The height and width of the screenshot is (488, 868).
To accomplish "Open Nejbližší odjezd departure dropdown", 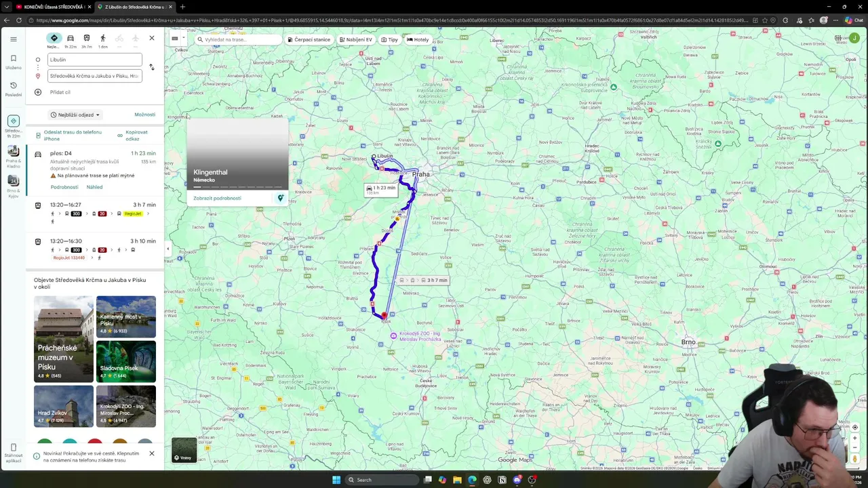I will point(75,115).
